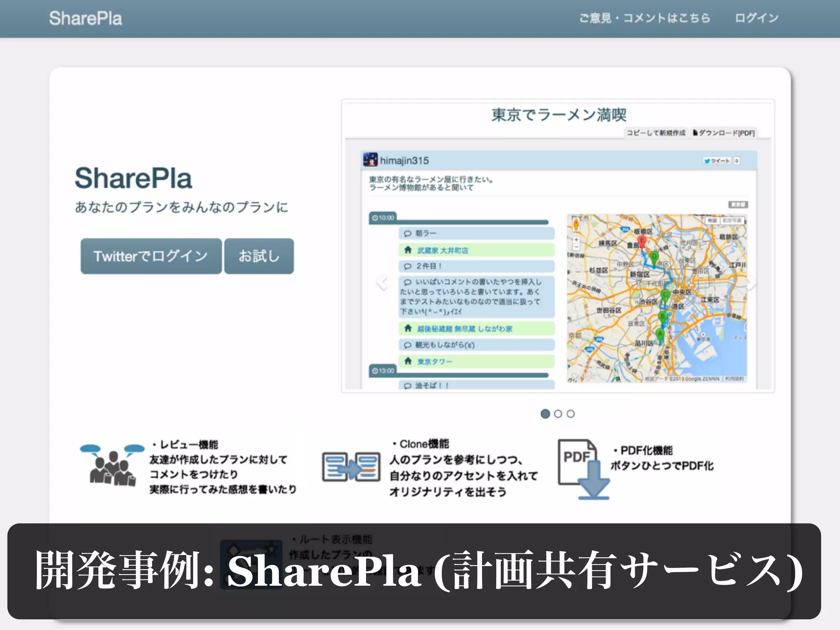Click the home icon beside 武蔵家 大井町店
The width and height of the screenshot is (840, 630).
(408, 250)
